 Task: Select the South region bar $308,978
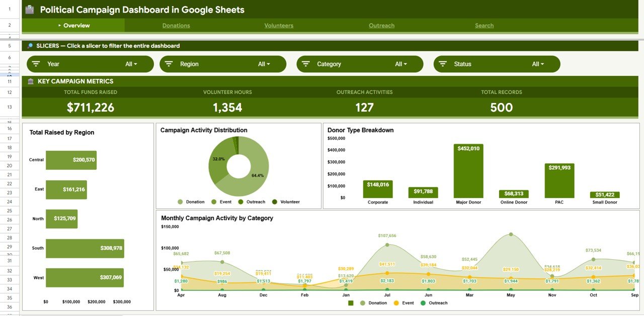(x=85, y=248)
